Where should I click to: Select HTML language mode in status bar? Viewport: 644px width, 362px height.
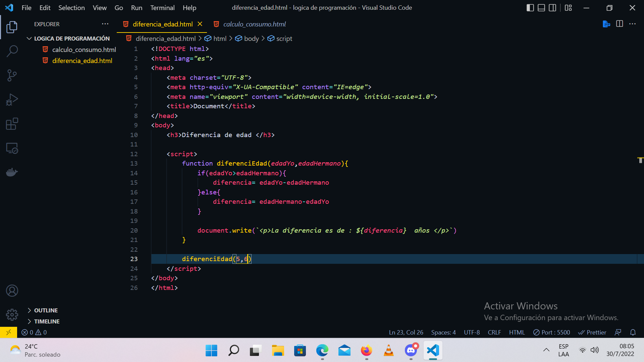click(517, 332)
